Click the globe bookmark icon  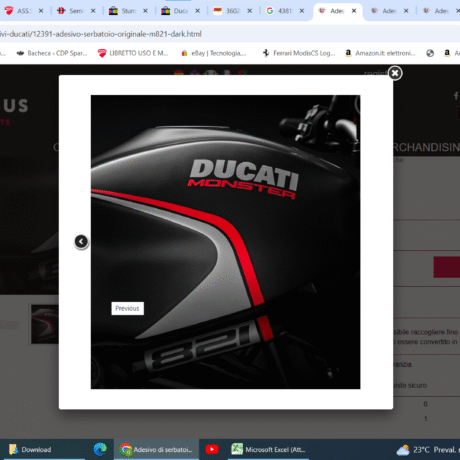(430, 53)
